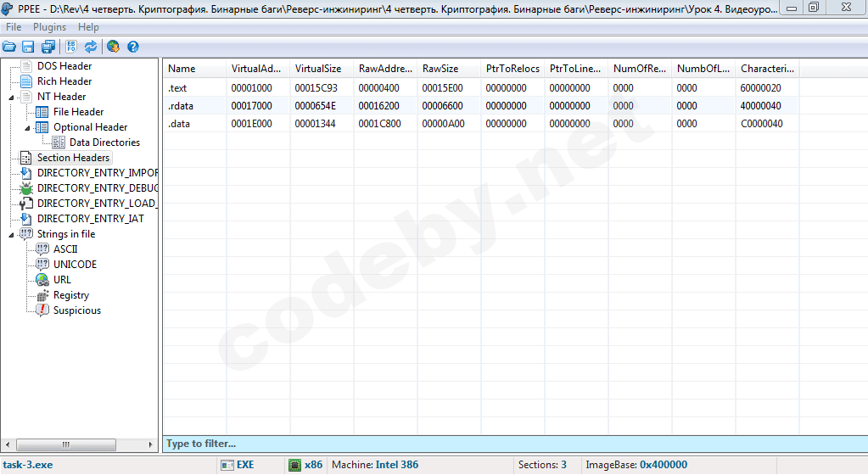Click the NT Header page icon
The image size is (868, 475).
(x=26, y=97)
